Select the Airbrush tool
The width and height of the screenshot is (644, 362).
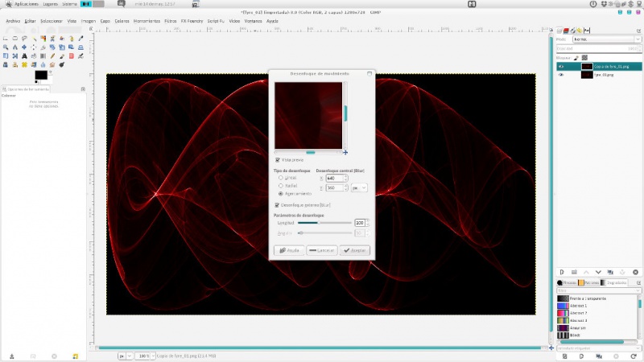pos(80,56)
